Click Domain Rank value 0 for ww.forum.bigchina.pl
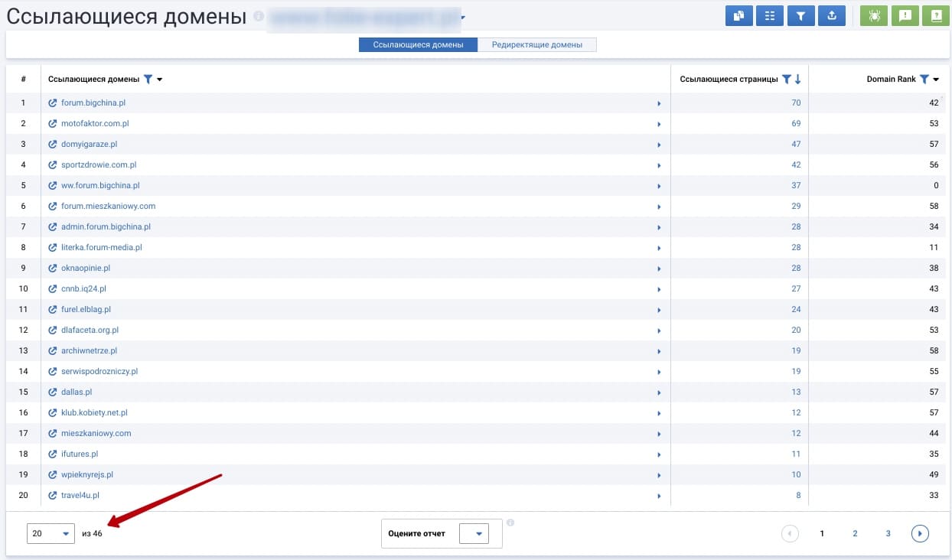This screenshot has height=560, width=952. (936, 185)
